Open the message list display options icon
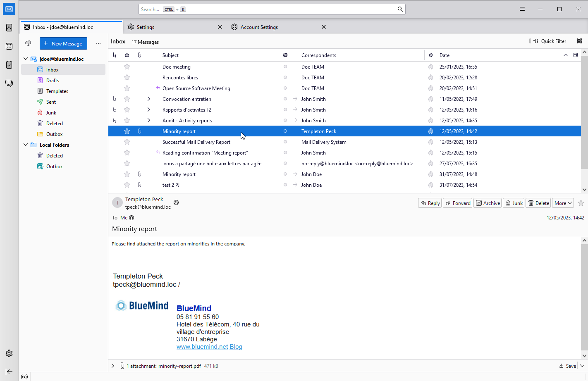This screenshot has width=588, height=381. [x=580, y=41]
